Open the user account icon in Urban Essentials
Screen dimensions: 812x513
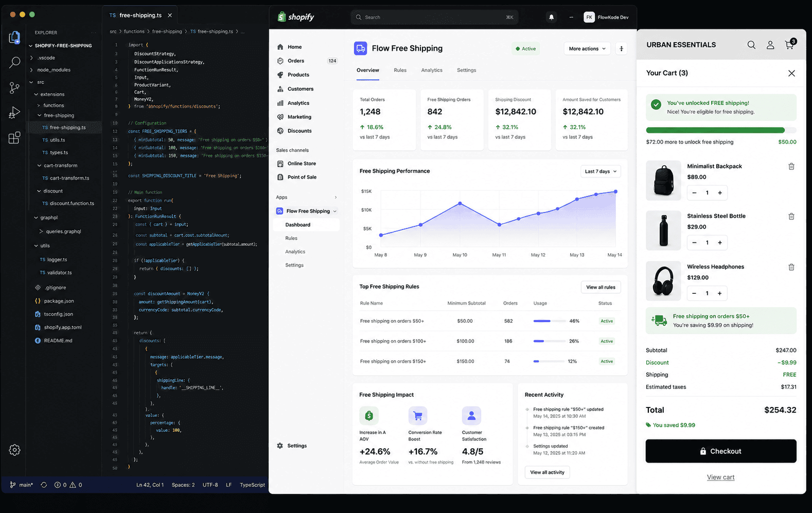770,45
